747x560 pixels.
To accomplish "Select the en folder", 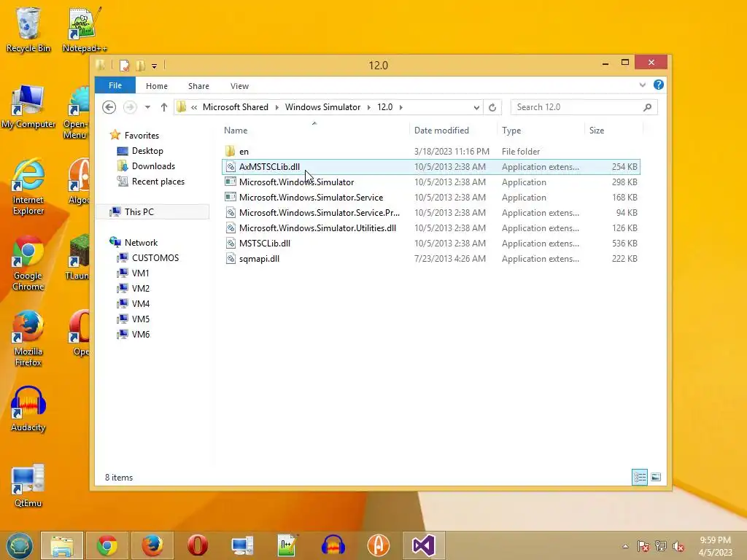I will click(430, 152).
